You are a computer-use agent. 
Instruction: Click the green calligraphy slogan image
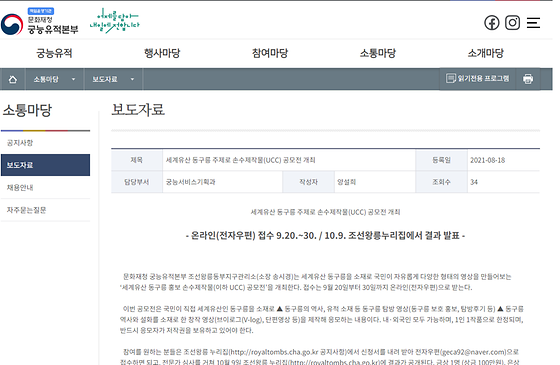114,21
